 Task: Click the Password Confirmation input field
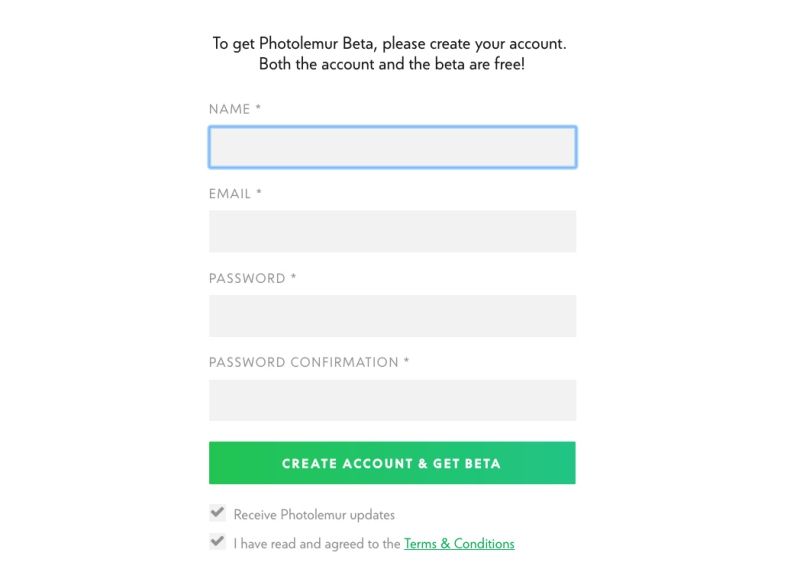pyautogui.click(x=392, y=400)
